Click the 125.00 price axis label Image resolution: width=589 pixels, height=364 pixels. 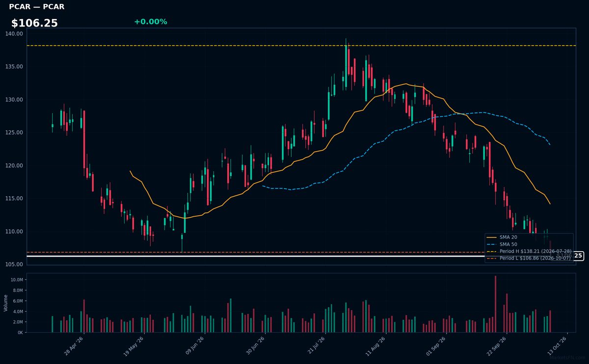[14, 132]
